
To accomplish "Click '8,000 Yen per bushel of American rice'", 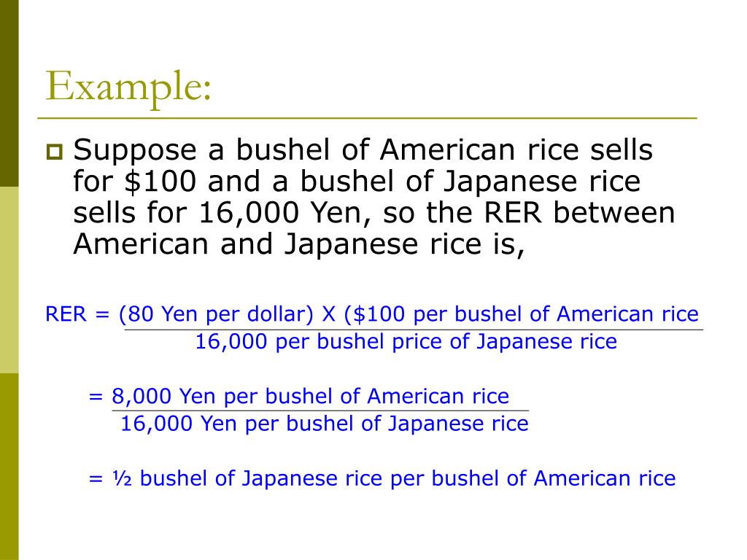I will pos(310,396).
